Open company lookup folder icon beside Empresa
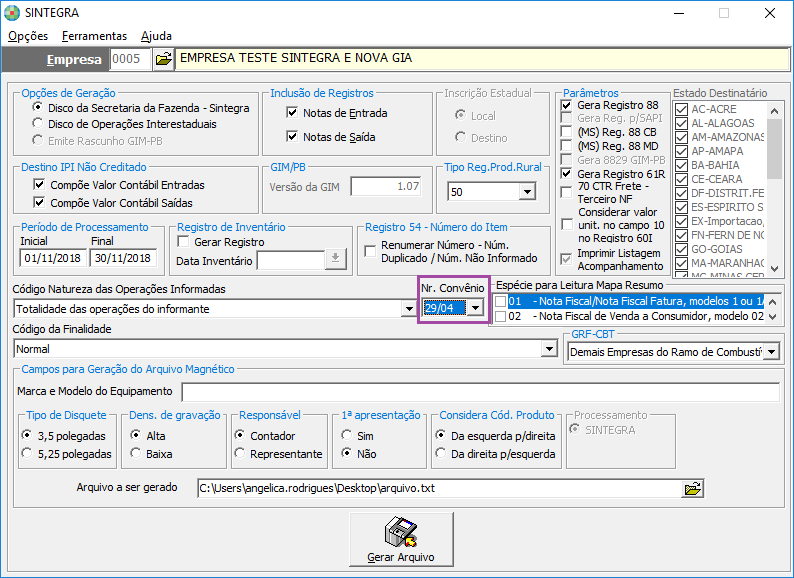This screenshot has height=578, width=794. 163,59
